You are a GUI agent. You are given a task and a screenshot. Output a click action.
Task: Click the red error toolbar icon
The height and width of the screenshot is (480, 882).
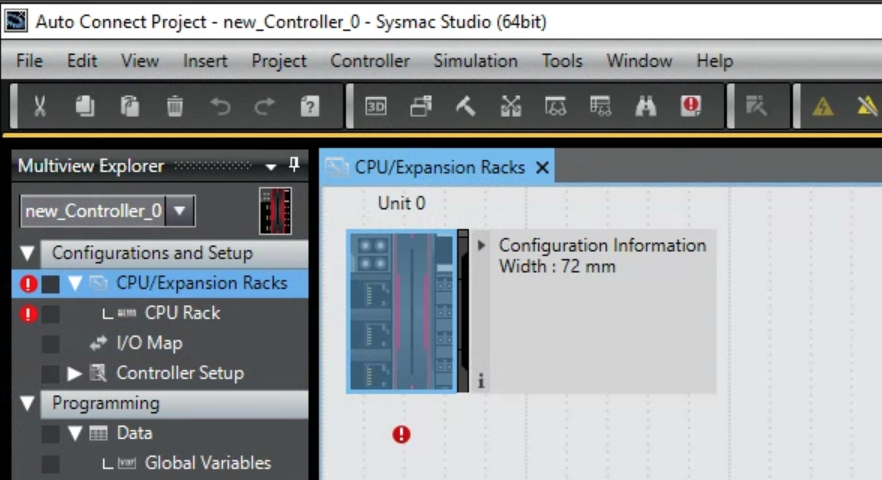pos(690,106)
